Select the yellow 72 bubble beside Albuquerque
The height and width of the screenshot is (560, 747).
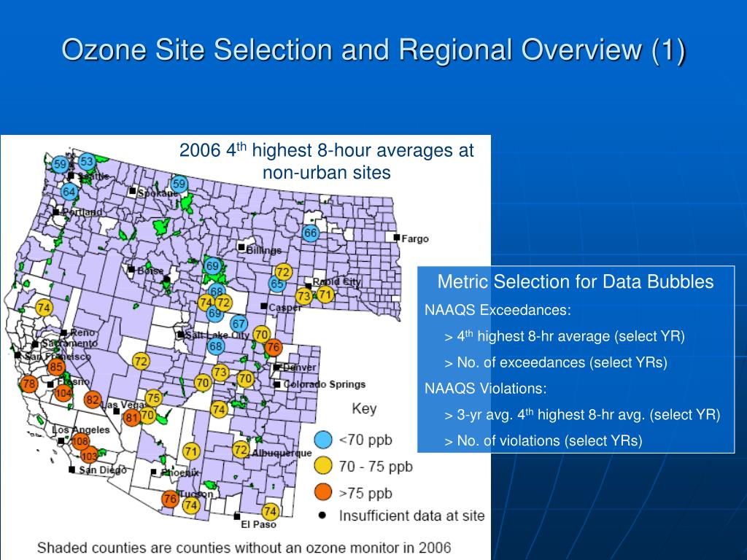point(241,449)
